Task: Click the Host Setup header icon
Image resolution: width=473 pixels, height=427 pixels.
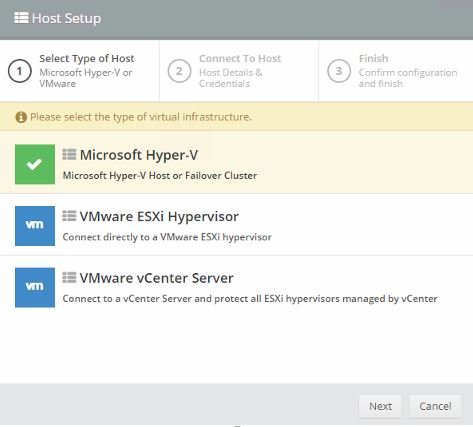Action: pyautogui.click(x=21, y=18)
